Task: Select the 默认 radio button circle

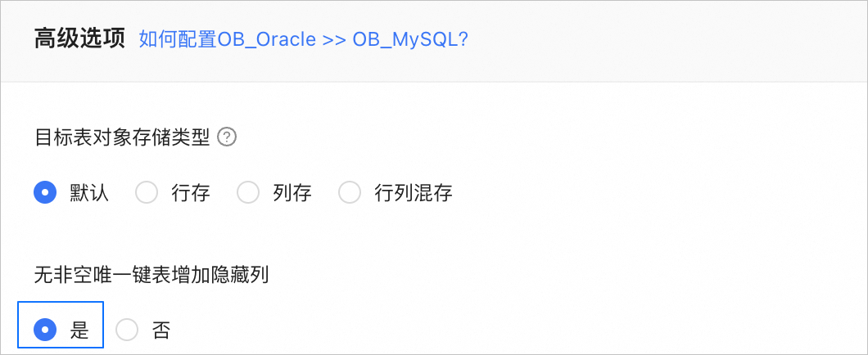Action: [x=44, y=193]
